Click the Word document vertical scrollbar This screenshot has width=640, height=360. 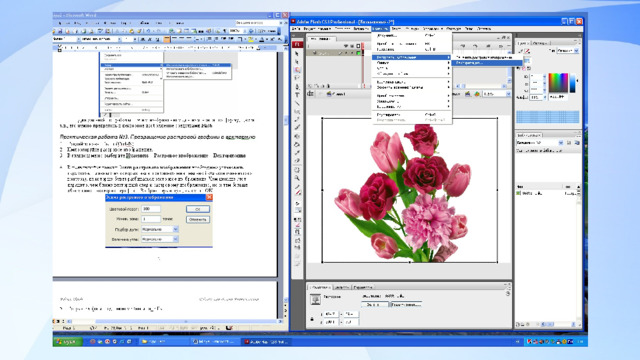point(285,176)
